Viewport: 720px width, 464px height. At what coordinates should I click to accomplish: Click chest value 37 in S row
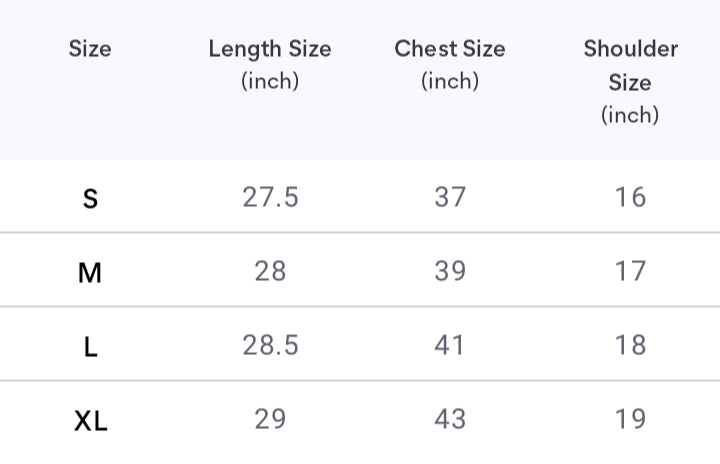(450, 197)
